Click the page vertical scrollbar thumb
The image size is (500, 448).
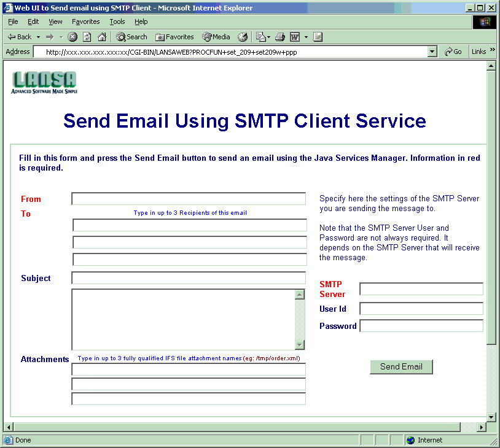tap(491, 207)
